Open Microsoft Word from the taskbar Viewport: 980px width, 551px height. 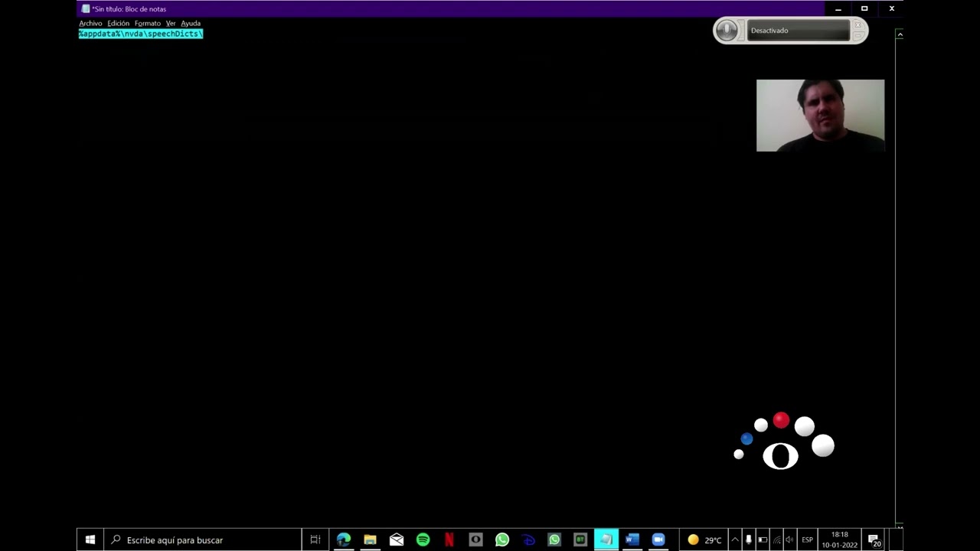tap(632, 540)
